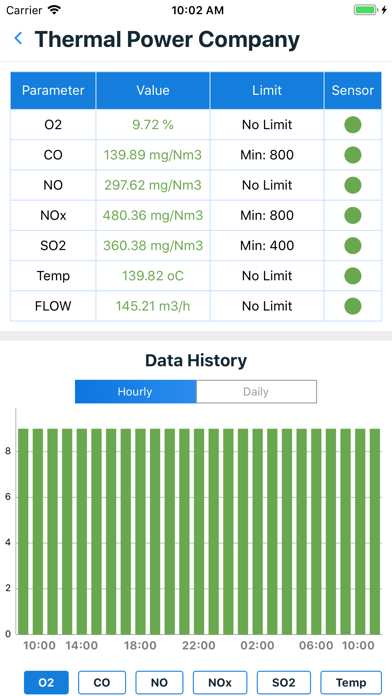Click the Temp sensor status dot
392x696 pixels.
(x=352, y=276)
